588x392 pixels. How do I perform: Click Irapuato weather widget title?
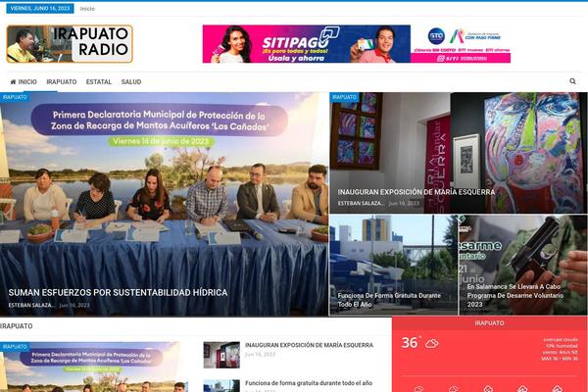[x=489, y=323]
